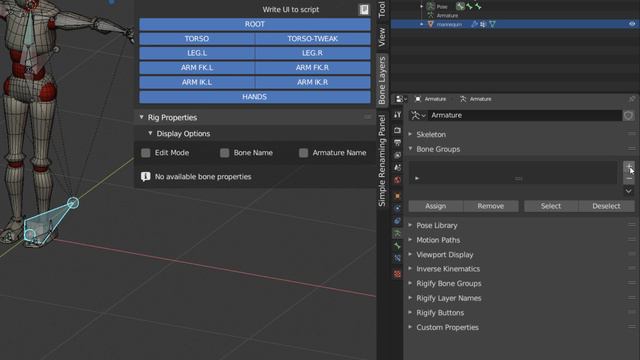Open the World properties tab icon
Screen dimensions: 640x360
tap(397, 180)
